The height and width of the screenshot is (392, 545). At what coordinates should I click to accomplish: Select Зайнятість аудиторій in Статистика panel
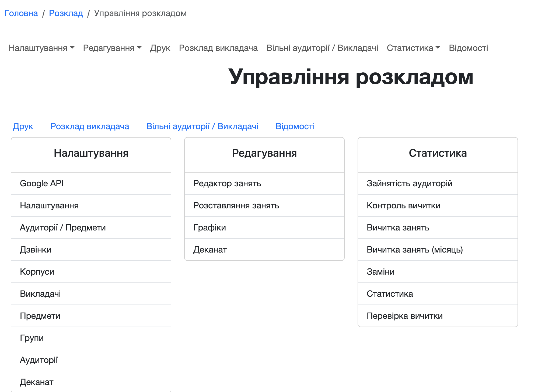[x=409, y=183]
